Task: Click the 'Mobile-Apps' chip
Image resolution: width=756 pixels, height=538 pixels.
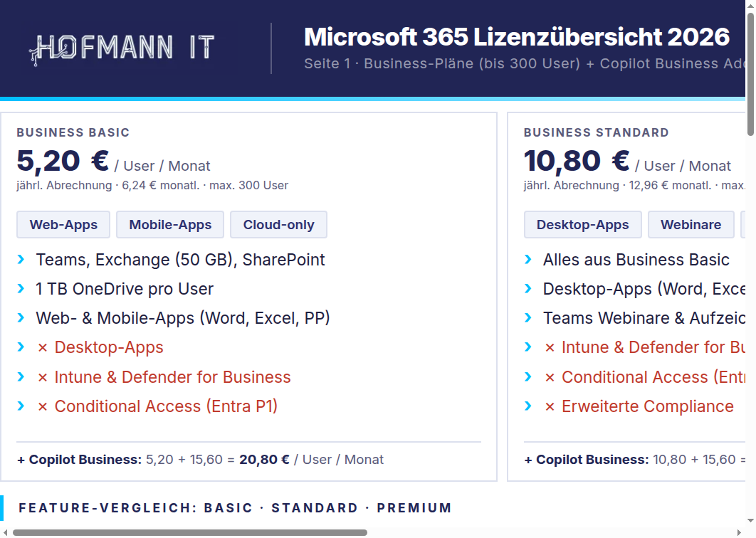Action: click(x=169, y=224)
